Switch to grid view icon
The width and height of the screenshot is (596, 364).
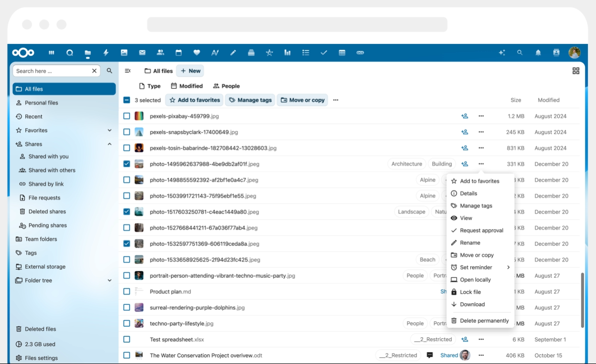pos(575,71)
